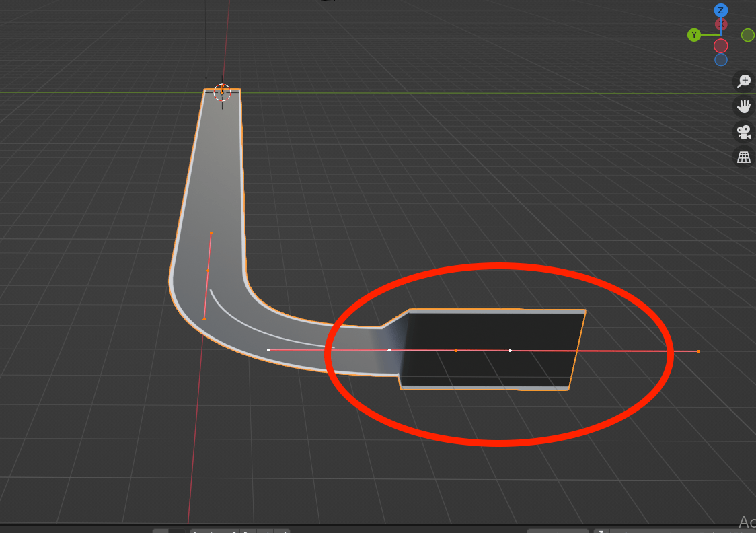Toggle view orientation via gizmo center
Viewport: 756px width, 533px height.
pyautogui.click(x=721, y=34)
